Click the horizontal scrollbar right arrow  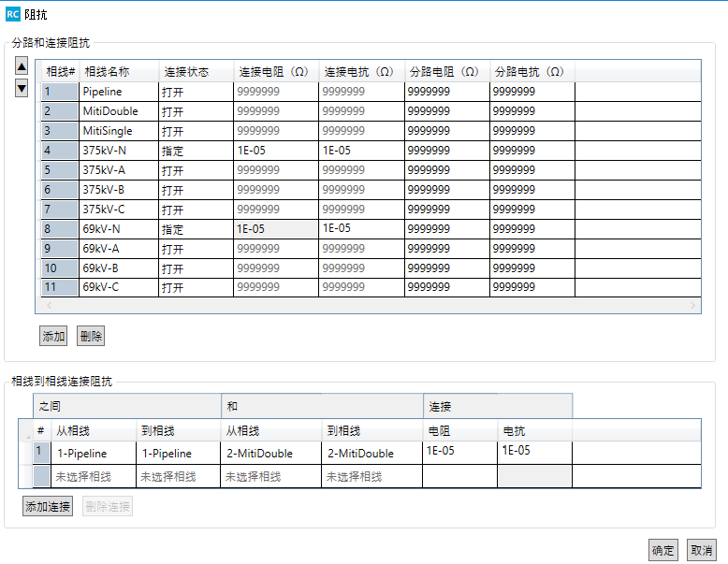[x=692, y=306]
